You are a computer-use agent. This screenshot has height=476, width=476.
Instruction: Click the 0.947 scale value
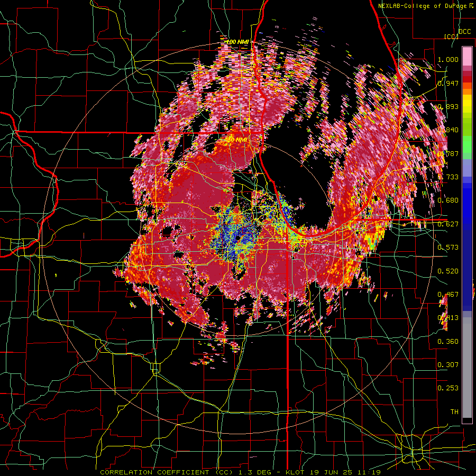coord(448,83)
